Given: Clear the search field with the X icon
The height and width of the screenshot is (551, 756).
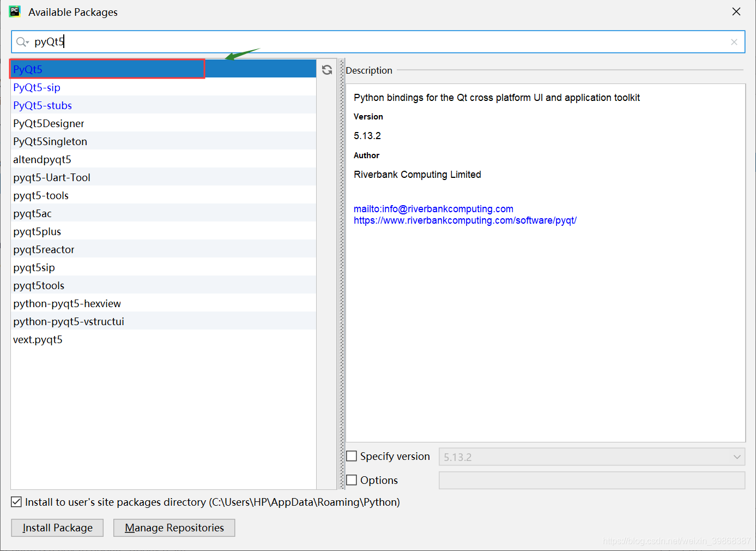Looking at the screenshot, I should (x=734, y=42).
